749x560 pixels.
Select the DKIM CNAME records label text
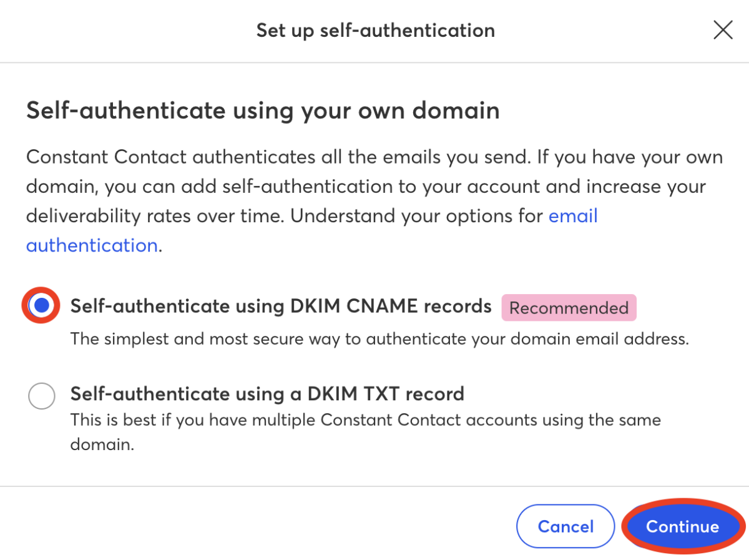click(280, 306)
